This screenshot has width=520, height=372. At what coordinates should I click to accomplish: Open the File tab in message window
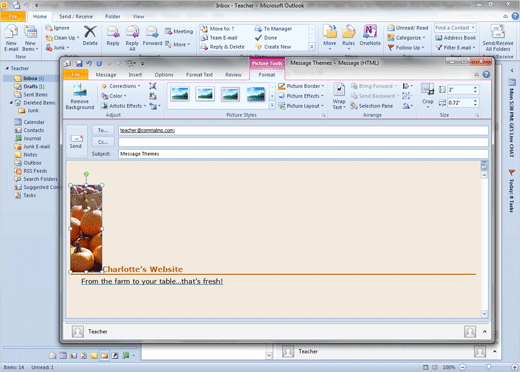76,75
